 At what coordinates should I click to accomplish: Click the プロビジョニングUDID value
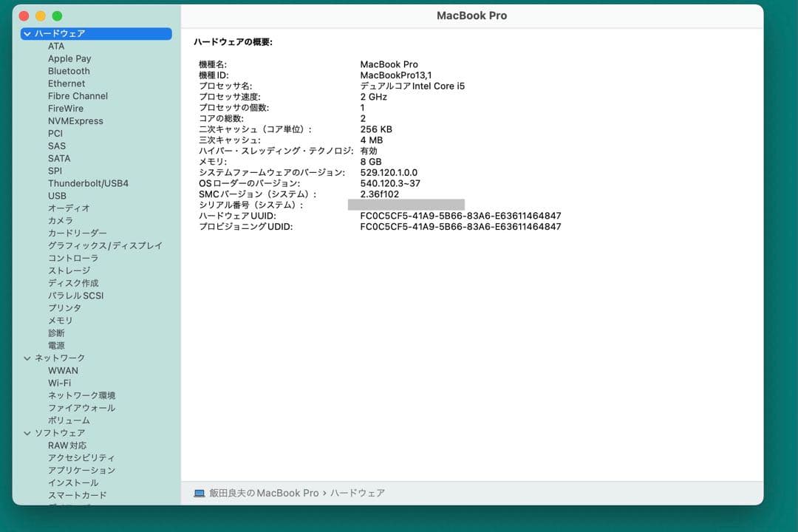460,227
